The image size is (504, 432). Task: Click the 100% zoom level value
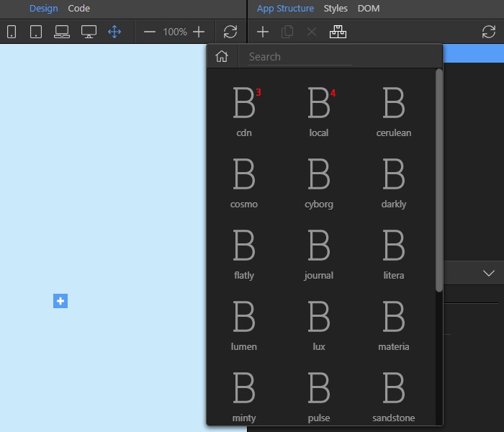(x=175, y=32)
